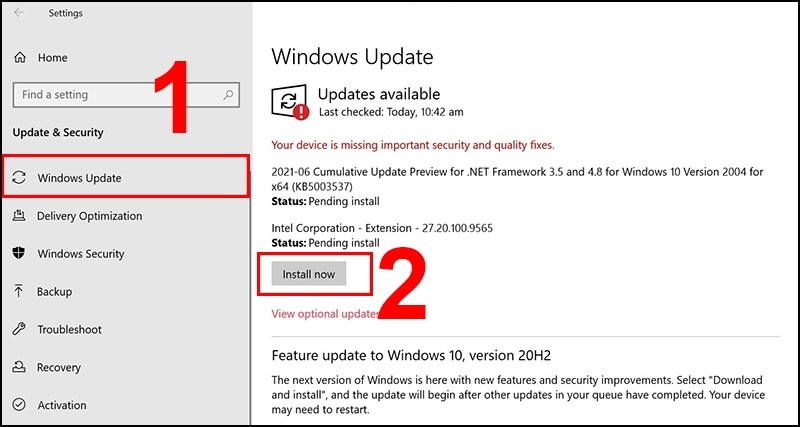The width and height of the screenshot is (800, 427).
Task: Click the back arrow in Settings header
Action: (x=18, y=13)
